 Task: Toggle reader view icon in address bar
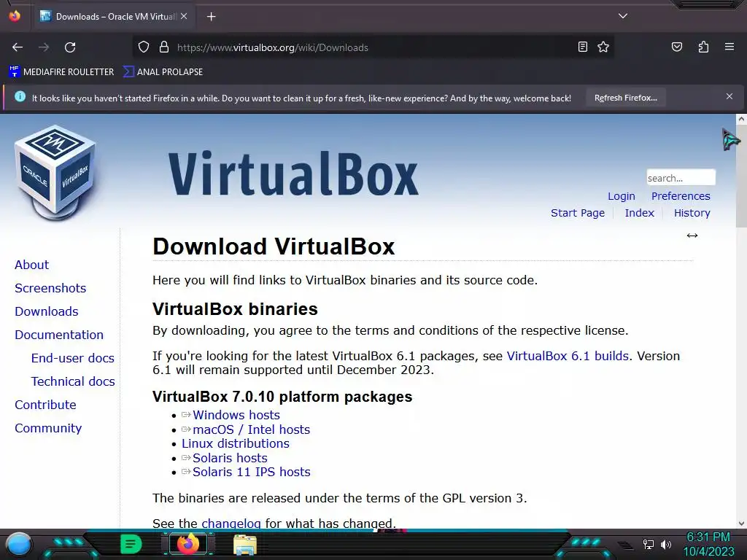point(583,47)
